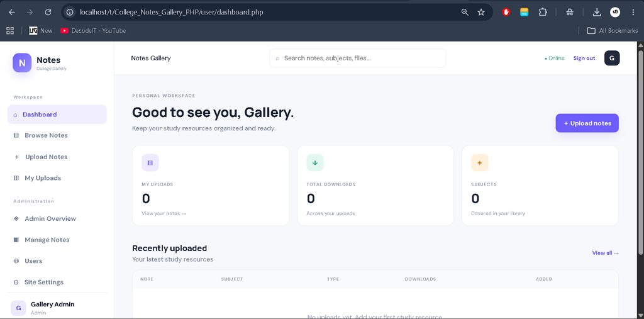Open Manage Notes in the sidebar
The height and width of the screenshot is (319, 644).
point(57,240)
